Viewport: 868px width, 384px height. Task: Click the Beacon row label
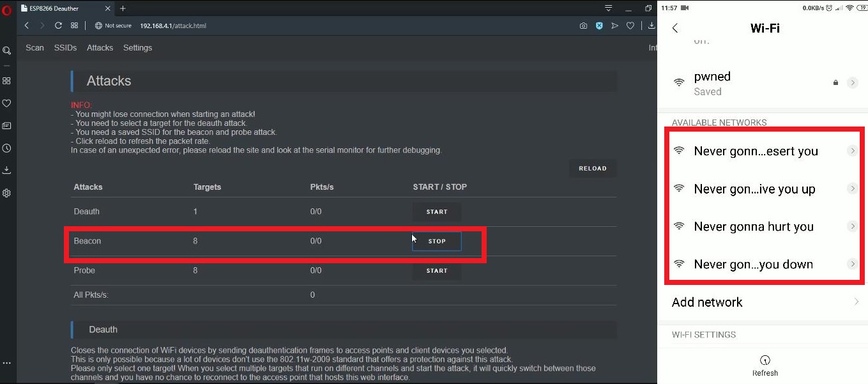(88, 241)
